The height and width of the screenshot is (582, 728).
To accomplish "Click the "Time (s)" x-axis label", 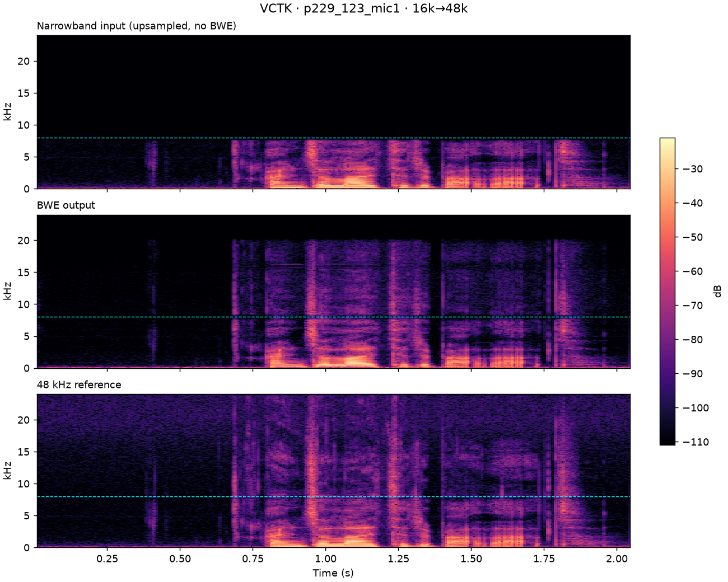I will tap(333, 572).
